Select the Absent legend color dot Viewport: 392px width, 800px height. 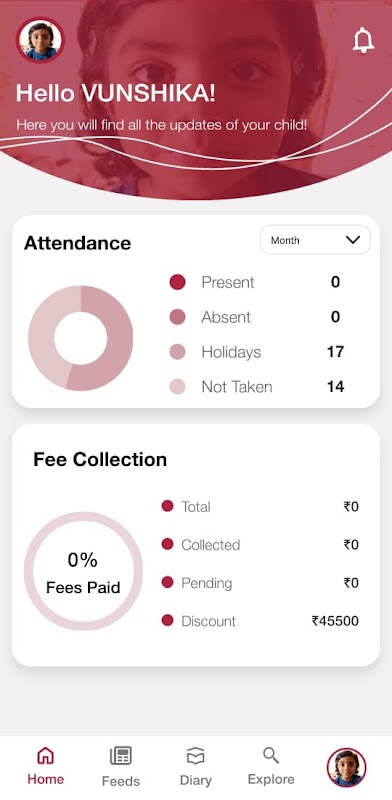pos(177,317)
